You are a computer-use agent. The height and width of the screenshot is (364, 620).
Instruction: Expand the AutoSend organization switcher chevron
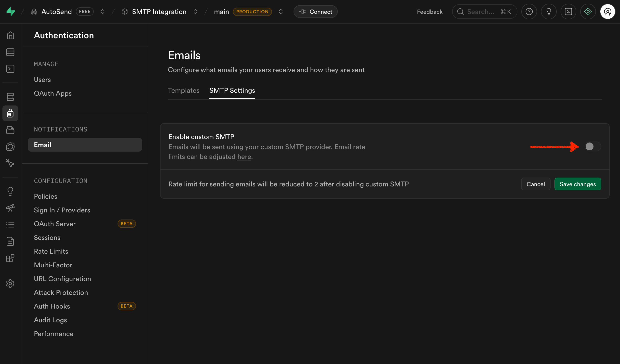coord(103,12)
